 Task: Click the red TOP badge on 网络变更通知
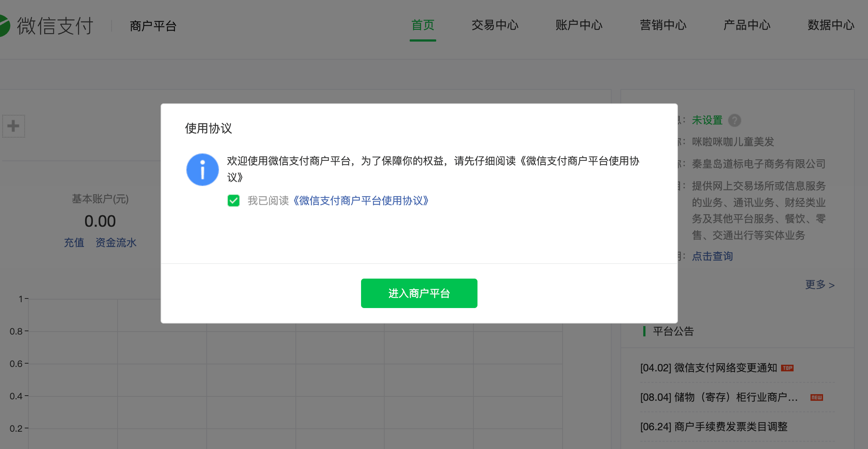coord(787,368)
